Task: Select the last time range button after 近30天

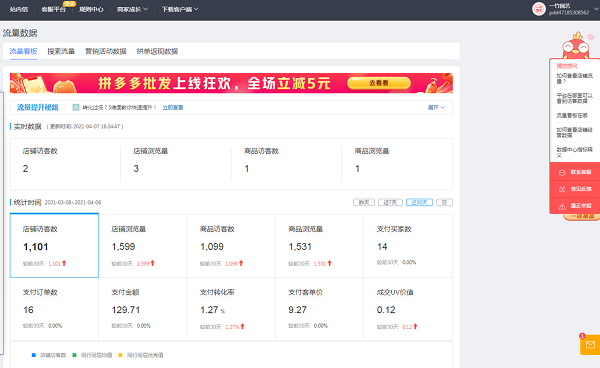Action: (444, 202)
